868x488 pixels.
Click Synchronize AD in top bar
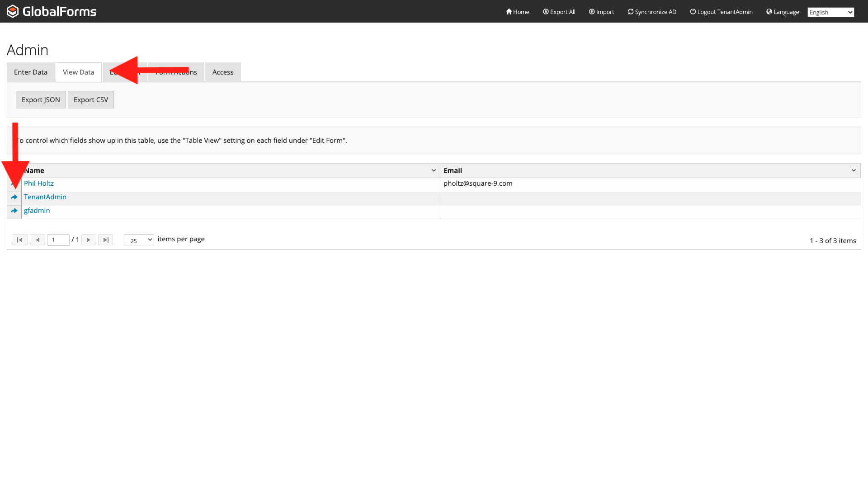click(652, 12)
